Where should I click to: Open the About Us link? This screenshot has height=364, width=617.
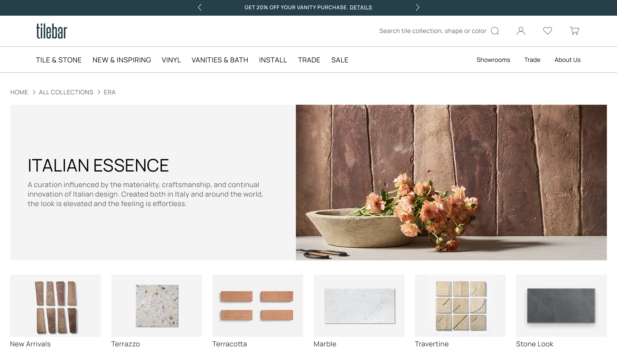click(567, 60)
